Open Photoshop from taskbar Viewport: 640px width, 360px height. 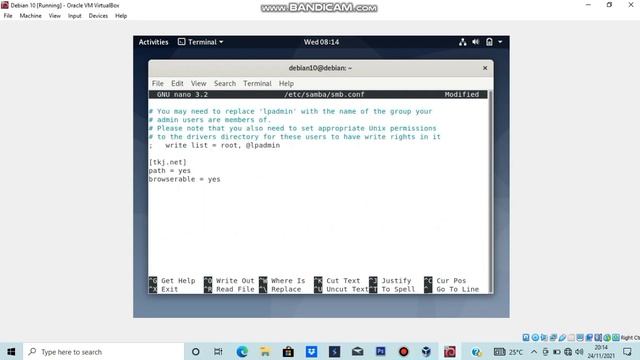coord(380,351)
